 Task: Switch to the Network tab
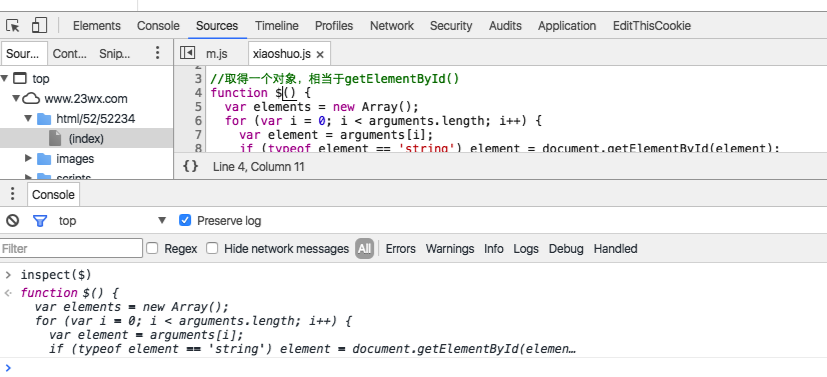[x=392, y=25]
